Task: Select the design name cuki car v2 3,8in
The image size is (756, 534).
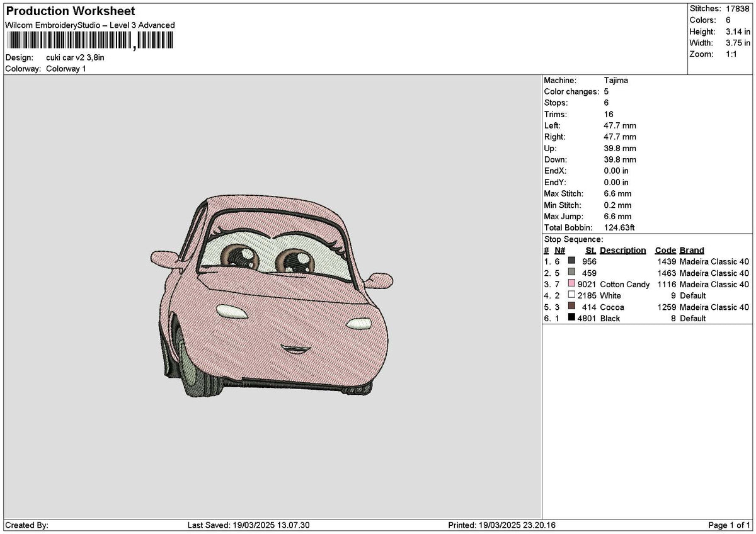Action: pyautogui.click(x=76, y=57)
